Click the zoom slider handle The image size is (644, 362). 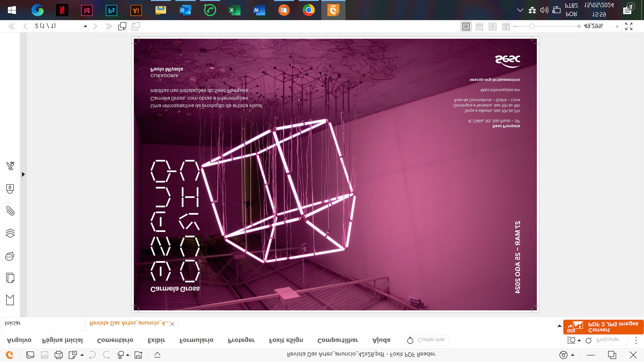click(532, 26)
